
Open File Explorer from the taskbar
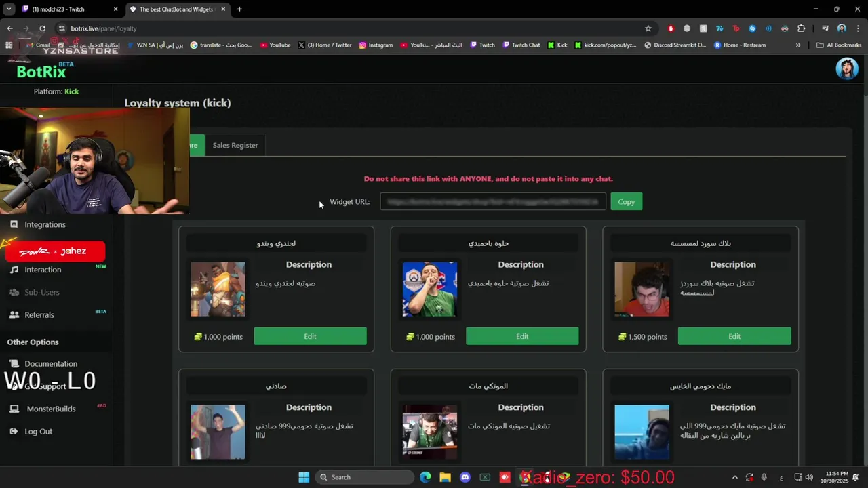[x=445, y=477]
